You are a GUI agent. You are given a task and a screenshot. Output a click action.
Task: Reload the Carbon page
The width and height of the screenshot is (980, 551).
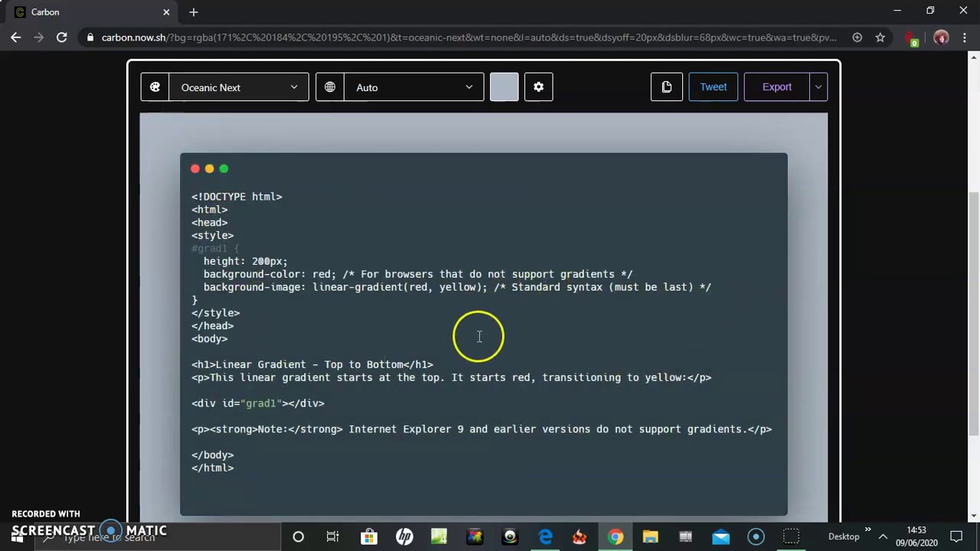[x=62, y=37]
